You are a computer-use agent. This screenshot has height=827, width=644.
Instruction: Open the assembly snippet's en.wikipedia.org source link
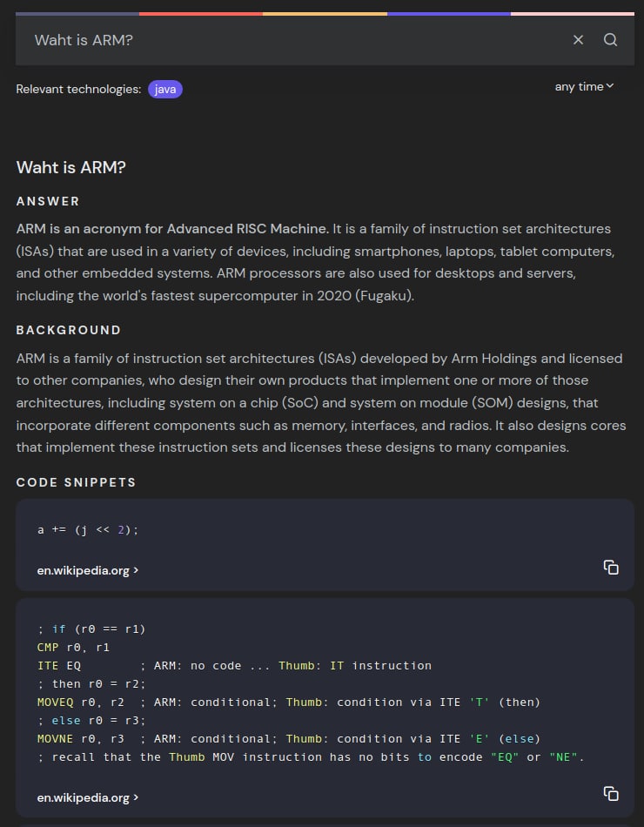coord(88,797)
